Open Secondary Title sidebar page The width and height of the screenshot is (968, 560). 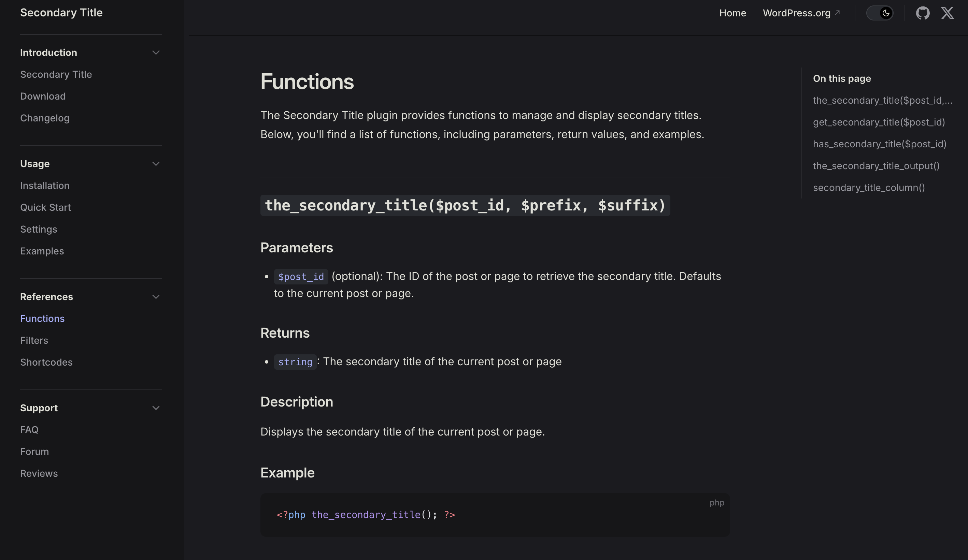tap(56, 74)
